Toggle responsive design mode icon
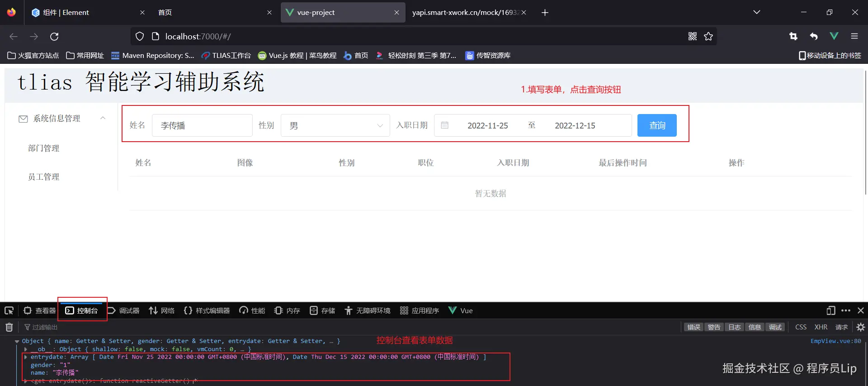 (830, 310)
